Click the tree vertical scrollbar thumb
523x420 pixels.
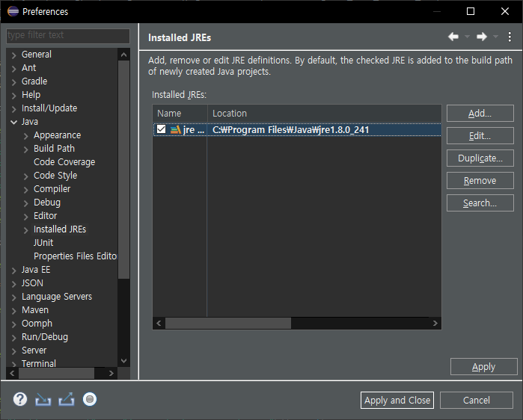[x=123, y=170]
